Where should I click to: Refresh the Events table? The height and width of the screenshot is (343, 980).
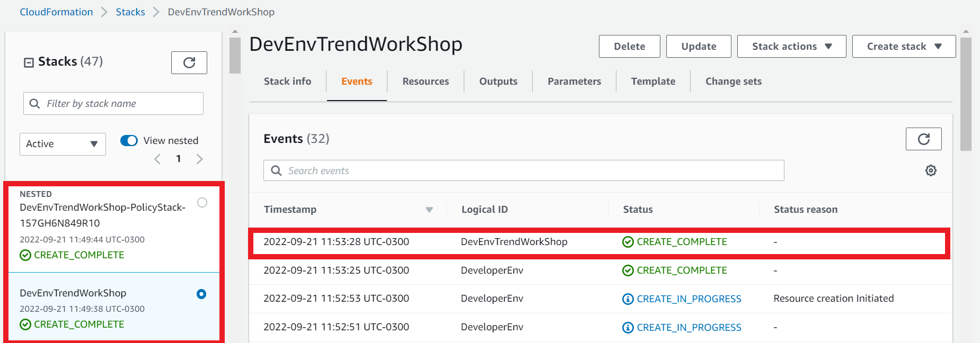(923, 139)
